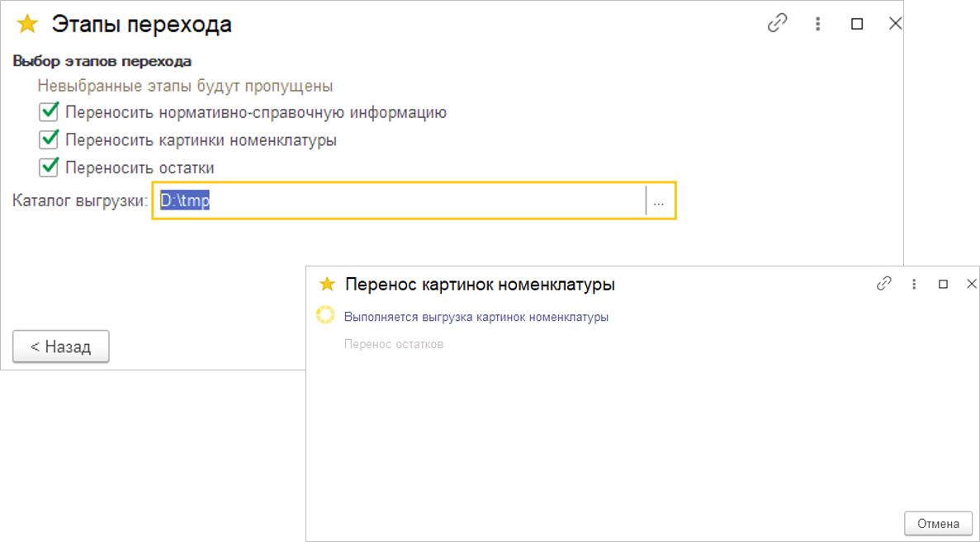Open the three-dot menu in Этапы перехода
The height and width of the screenshot is (542, 980).
(x=817, y=24)
